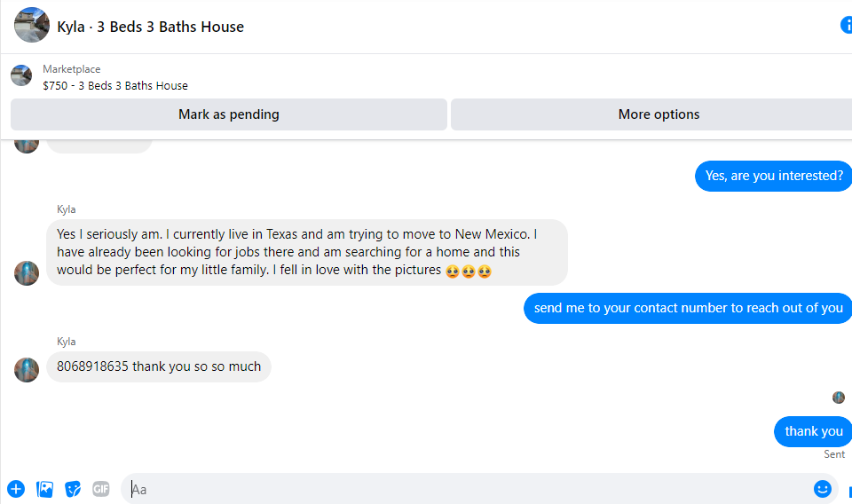
Task: Select the 'thank you' sent message bubble
Action: pos(813,431)
